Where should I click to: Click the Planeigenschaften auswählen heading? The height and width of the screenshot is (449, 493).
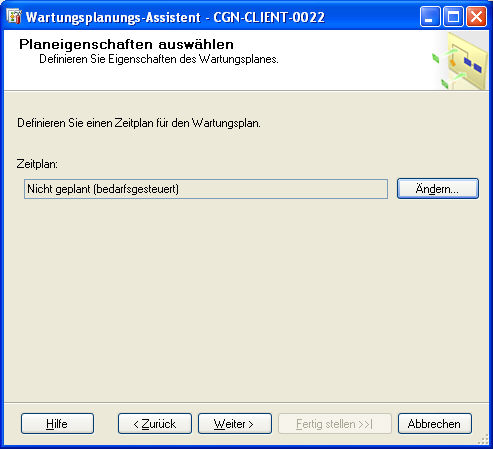(126, 44)
